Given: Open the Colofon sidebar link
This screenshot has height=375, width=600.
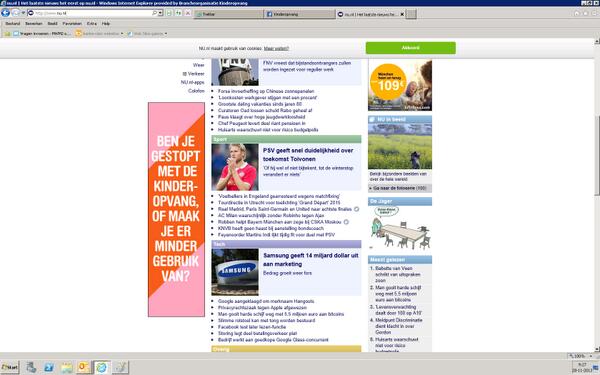Looking at the screenshot, I should click(x=196, y=91).
